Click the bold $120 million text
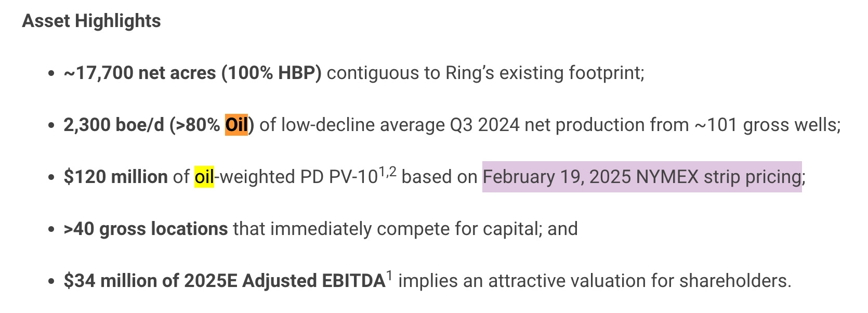The height and width of the screenshot is (313, 868). click(x=115, y=177)
